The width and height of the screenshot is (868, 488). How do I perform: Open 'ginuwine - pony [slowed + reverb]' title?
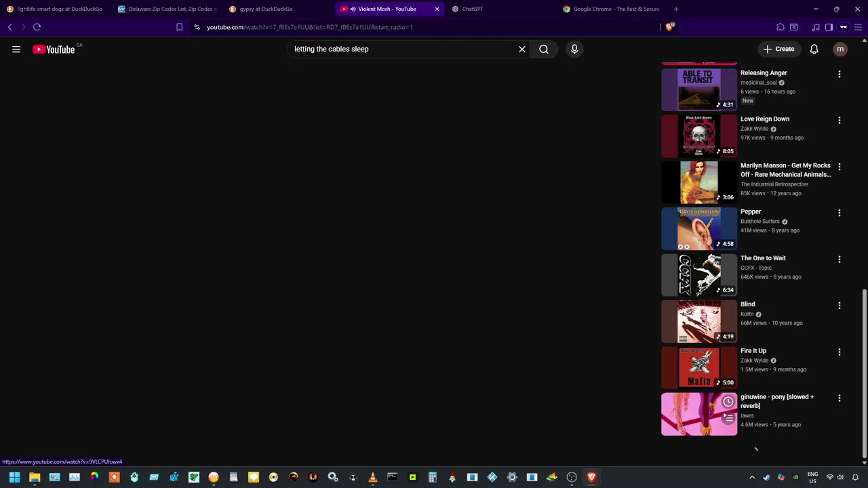[x=777, y=401]
